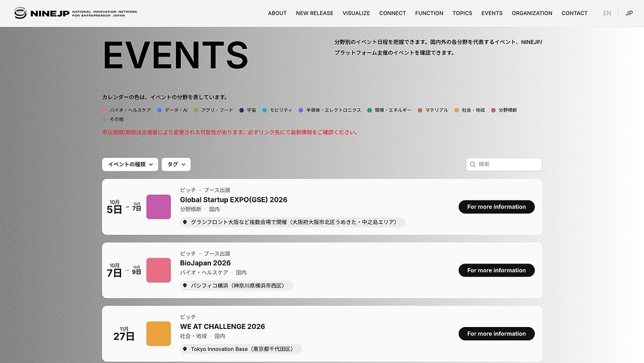
Task: Open more information for BioJapan 2026
Action: (x=497, y=270)
